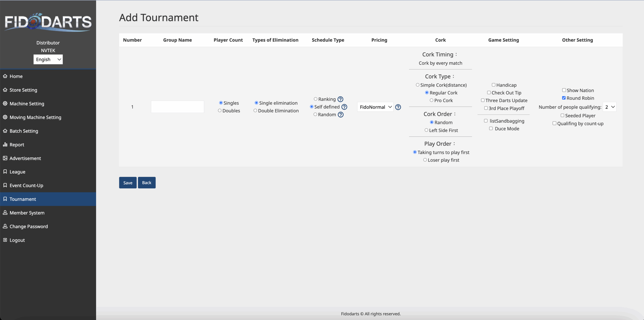The image size is (644, 320).
Task: Uncheck the Round Robin option
Action: point(564,98)
